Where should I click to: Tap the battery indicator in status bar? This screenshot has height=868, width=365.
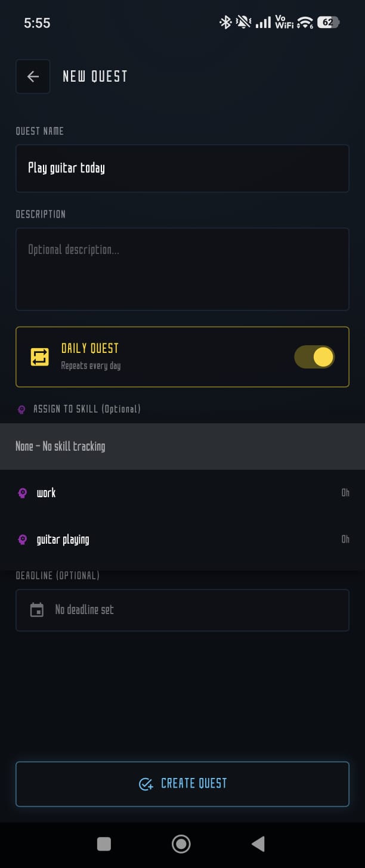[x=328, y=23]
